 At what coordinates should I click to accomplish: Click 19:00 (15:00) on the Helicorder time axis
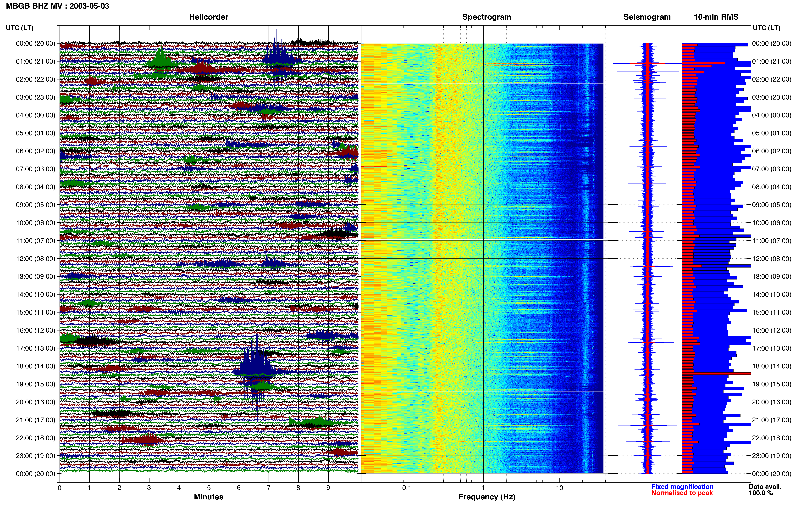coord(36,384)
